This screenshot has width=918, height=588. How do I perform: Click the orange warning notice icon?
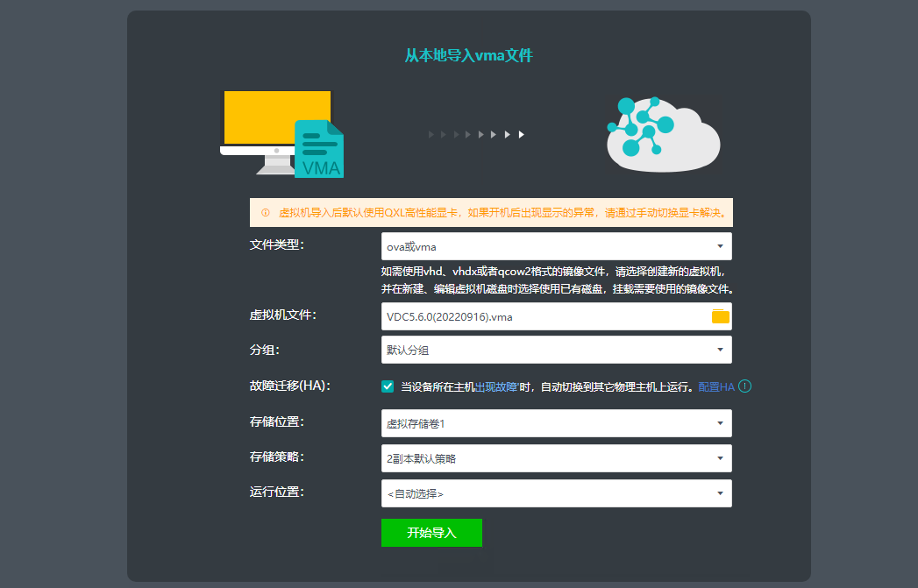pyautogui.click(x=265, y=212)
